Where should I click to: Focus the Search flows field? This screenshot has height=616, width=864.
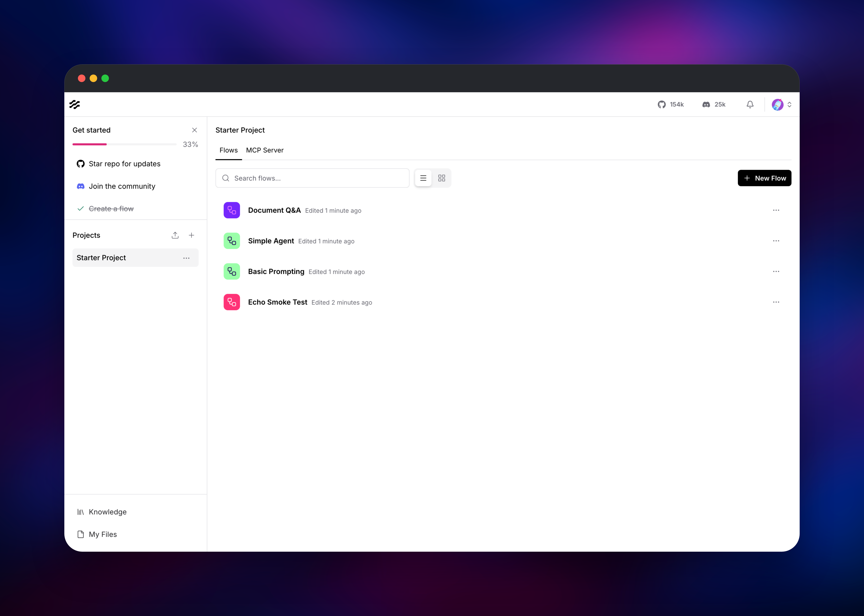tap(312, 178)
